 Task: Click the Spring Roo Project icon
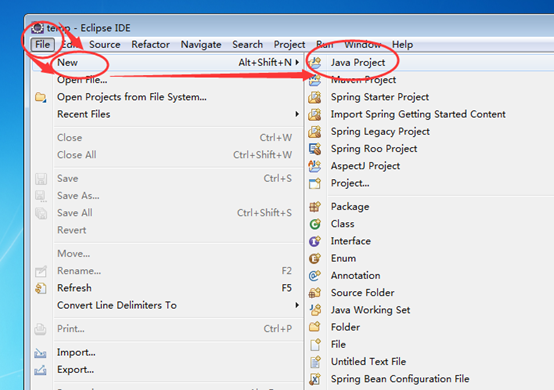(x=315, y=149)
